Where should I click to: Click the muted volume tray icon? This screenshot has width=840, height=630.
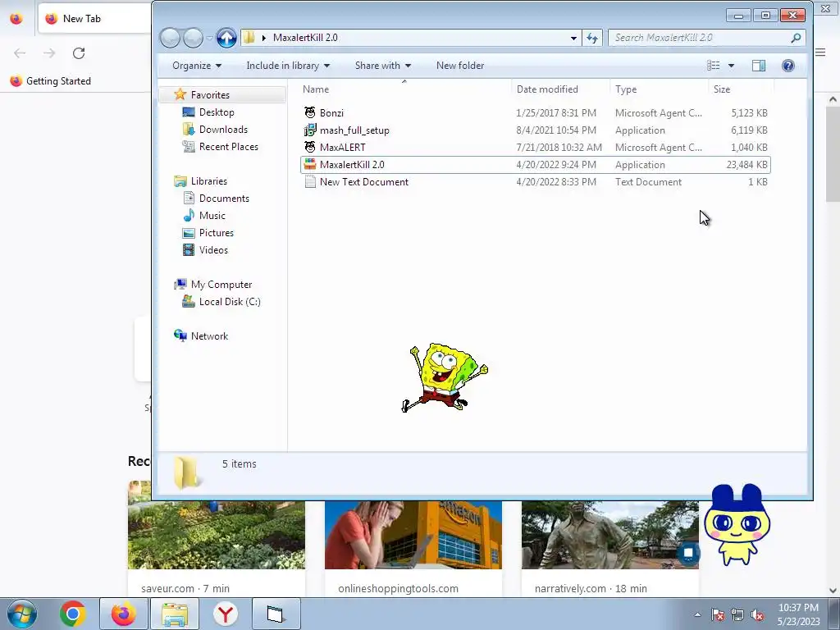757,615
